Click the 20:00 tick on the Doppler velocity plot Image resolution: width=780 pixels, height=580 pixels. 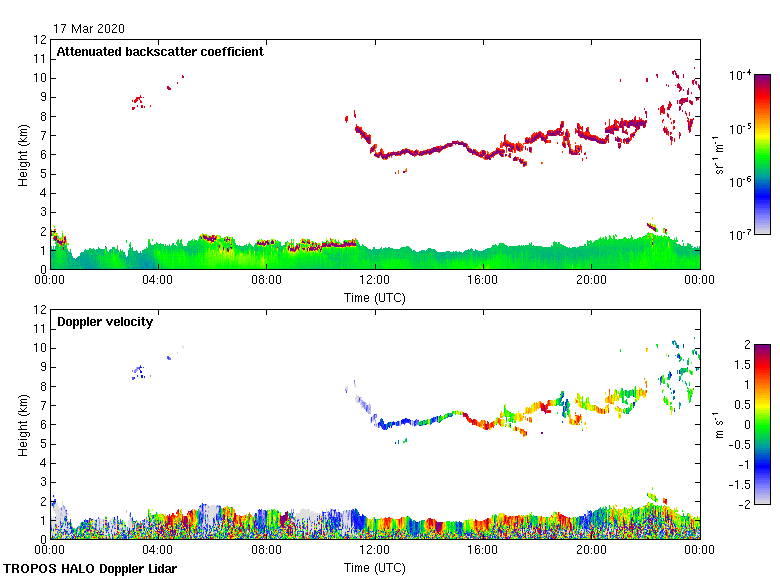click(x=591, y=550)
